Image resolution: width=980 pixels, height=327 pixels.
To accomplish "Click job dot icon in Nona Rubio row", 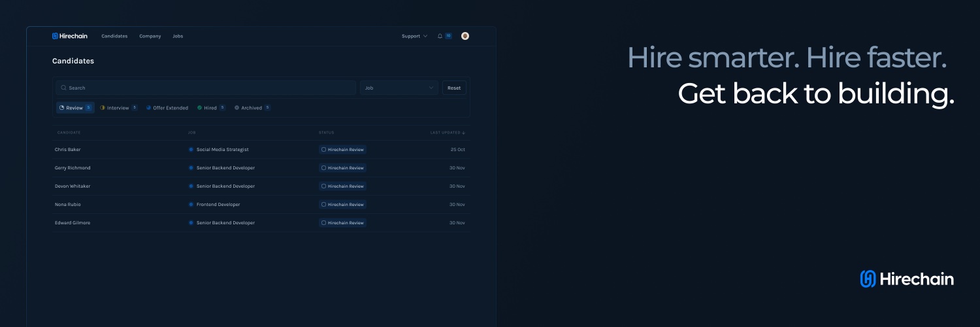I will pyautogui.click(x=191, y=205).
